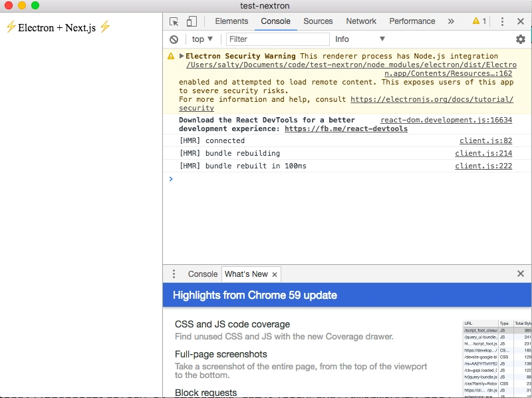Open DevTools customize three-dot menu

(502, 21)
